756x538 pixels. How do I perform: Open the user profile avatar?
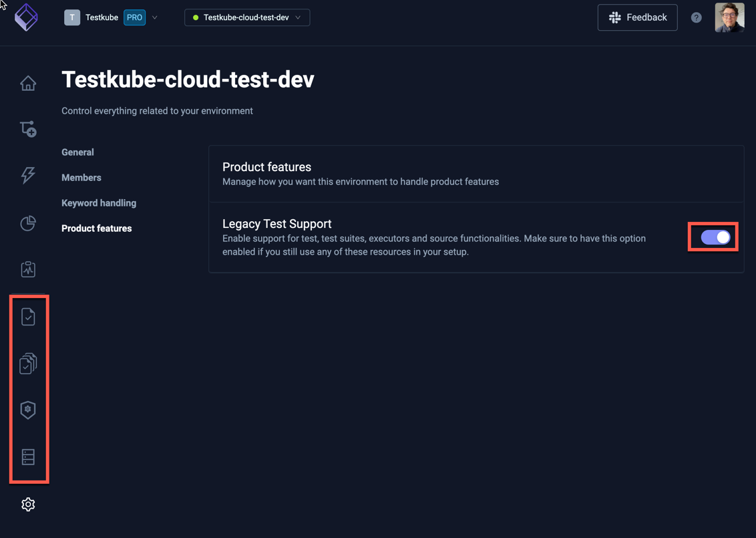[729, 17]
